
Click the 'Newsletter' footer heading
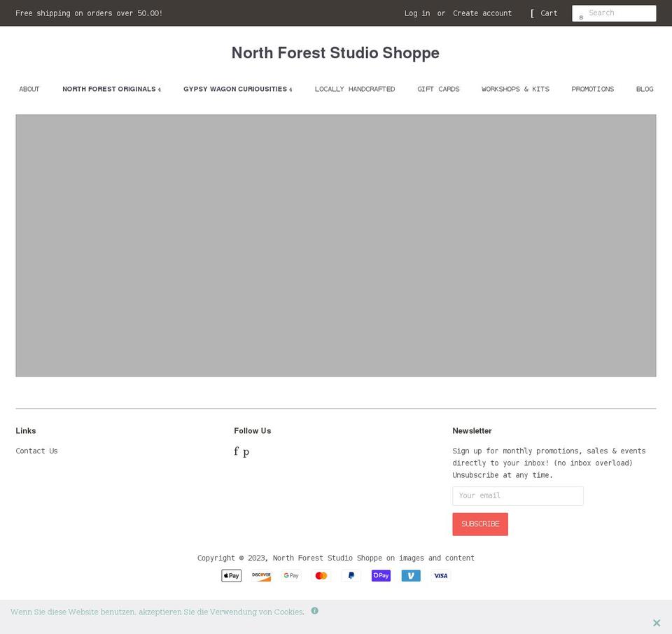[x=472, y=431]
